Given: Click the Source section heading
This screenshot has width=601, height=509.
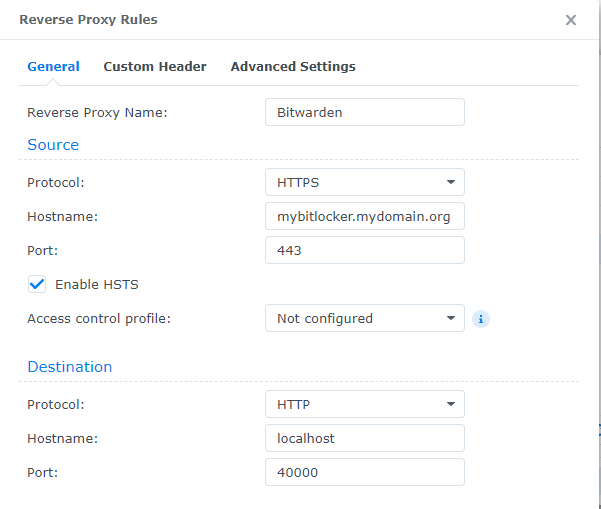Looking at the screenshot, I should [x=53, y=145].
